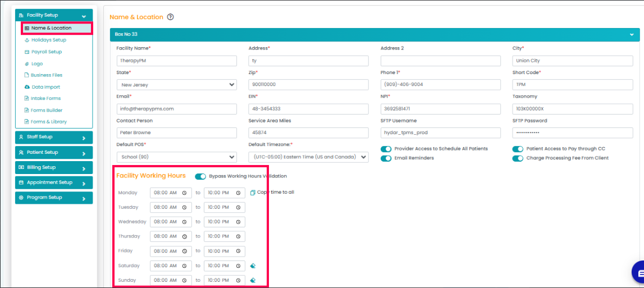Toggle Email Reminders switch
This screenshot has width=644, height=288.
[x=386, y=158]
